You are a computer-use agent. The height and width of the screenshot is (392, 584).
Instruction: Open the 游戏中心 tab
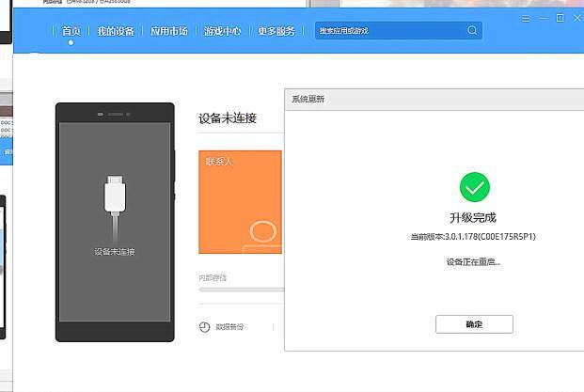222,31
